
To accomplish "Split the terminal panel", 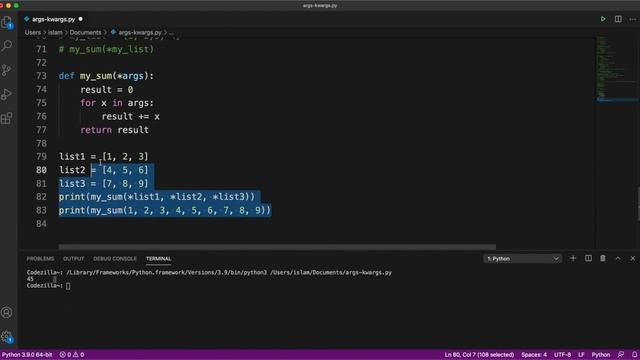I will pos(588,258).
